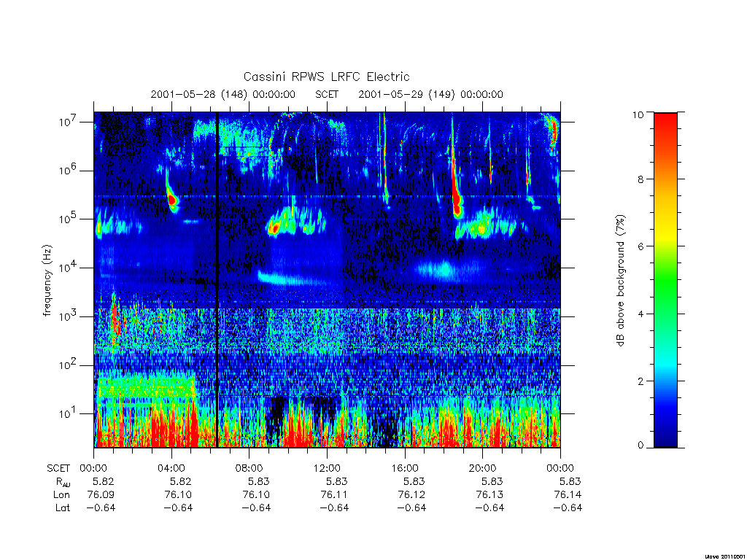Click the colorbar tick label "2"
747x560 pixels.
coord(640,381)
